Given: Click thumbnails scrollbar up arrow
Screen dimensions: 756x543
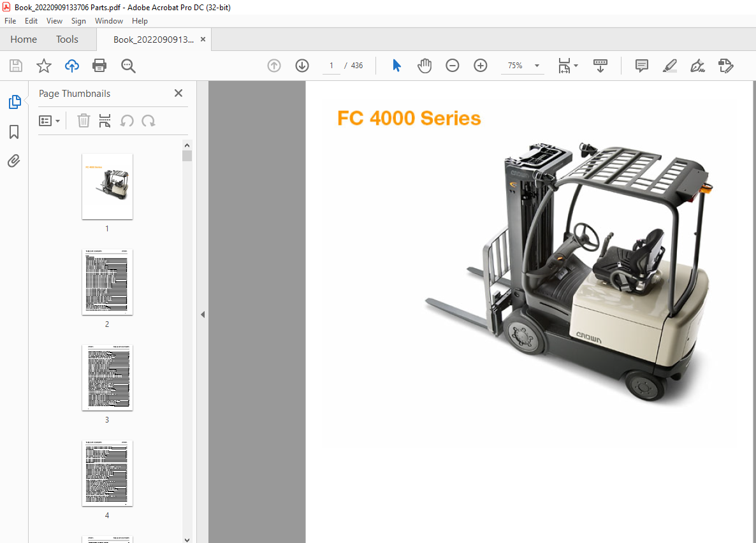Looking at the screenshot, I should point(187,145).
